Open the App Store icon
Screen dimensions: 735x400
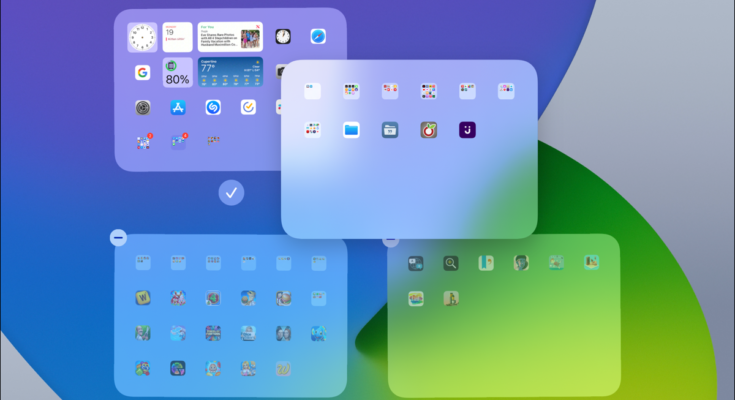tap(178, 107)
